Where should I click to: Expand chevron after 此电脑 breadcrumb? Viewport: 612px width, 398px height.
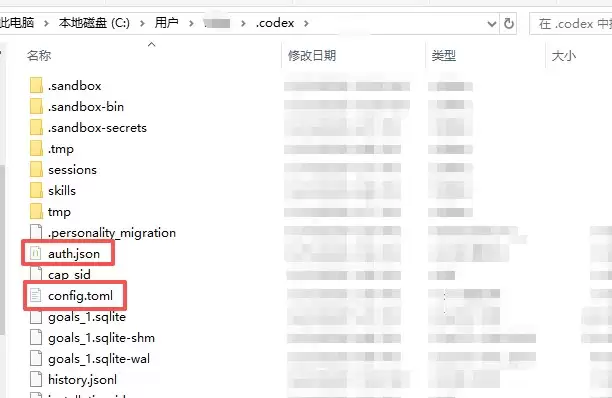click(x=46, y=23)
